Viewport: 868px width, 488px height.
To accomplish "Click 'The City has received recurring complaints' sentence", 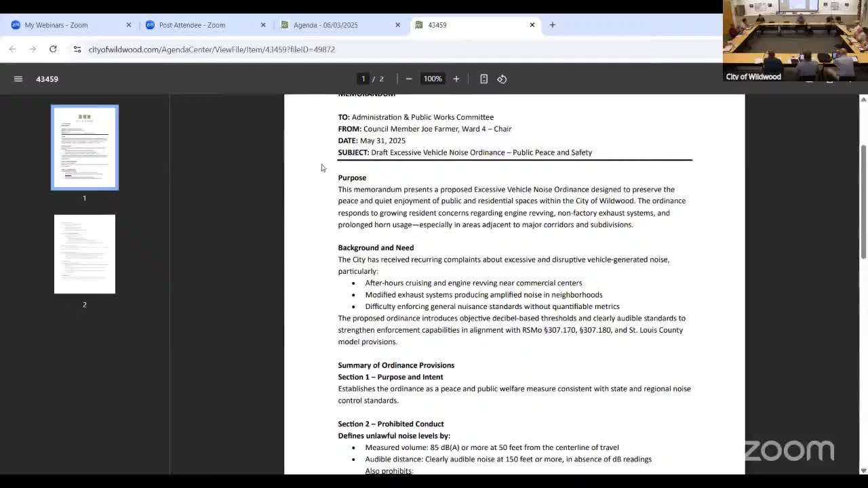I will click(504, 265).
